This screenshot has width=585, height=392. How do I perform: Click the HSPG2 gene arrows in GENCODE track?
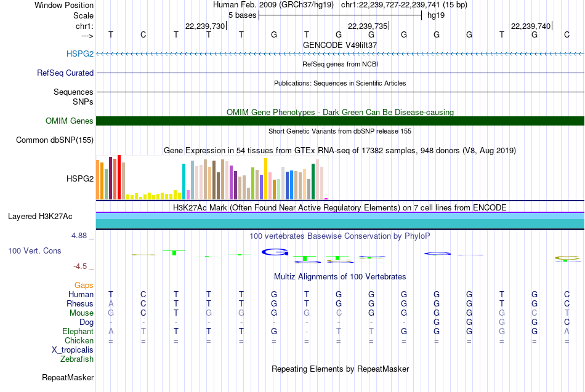click(x=340, y=54)
